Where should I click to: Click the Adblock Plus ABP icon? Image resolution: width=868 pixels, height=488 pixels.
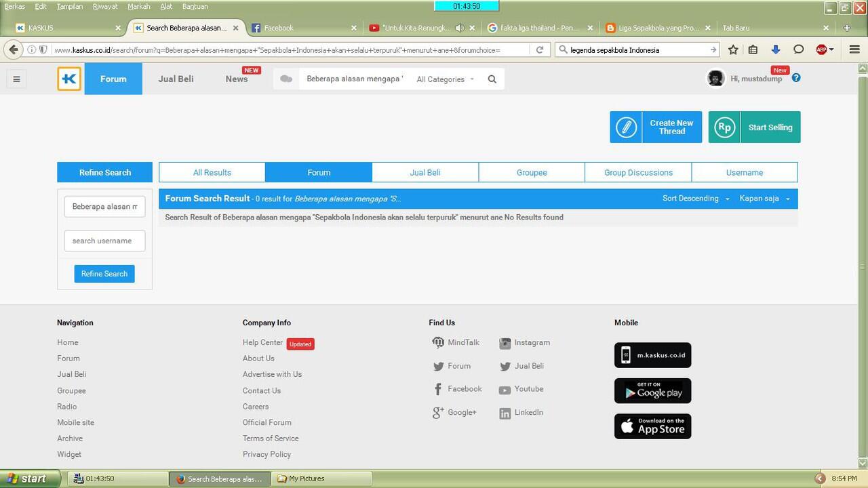click(x=821, y=49)
